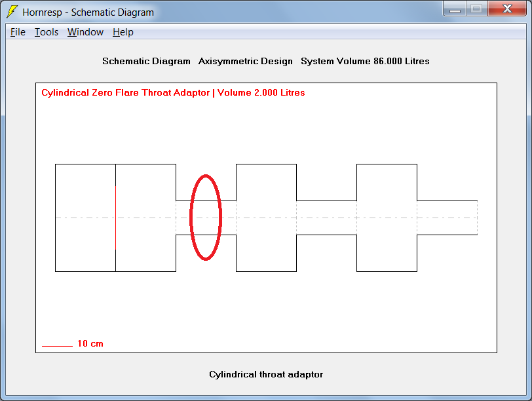The image size is (532, 401).
Task: Click the 'Cylindrical throat adaptor' caption
Action: point(266,374)
